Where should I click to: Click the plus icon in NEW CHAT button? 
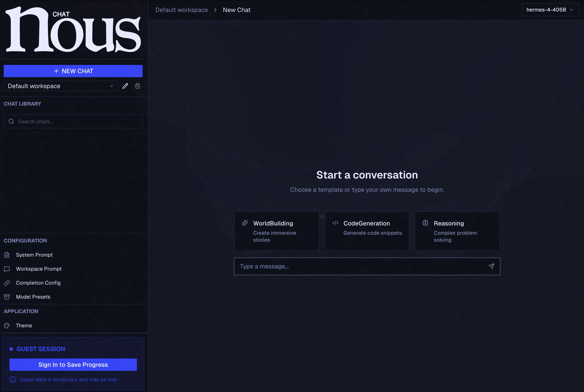[56, 71]
